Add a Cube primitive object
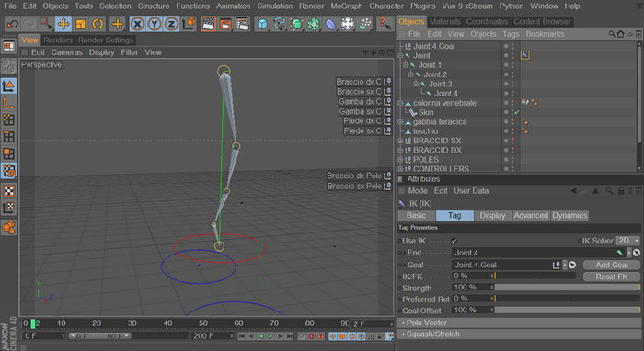644x351 pixels. (x=262, y=24)
